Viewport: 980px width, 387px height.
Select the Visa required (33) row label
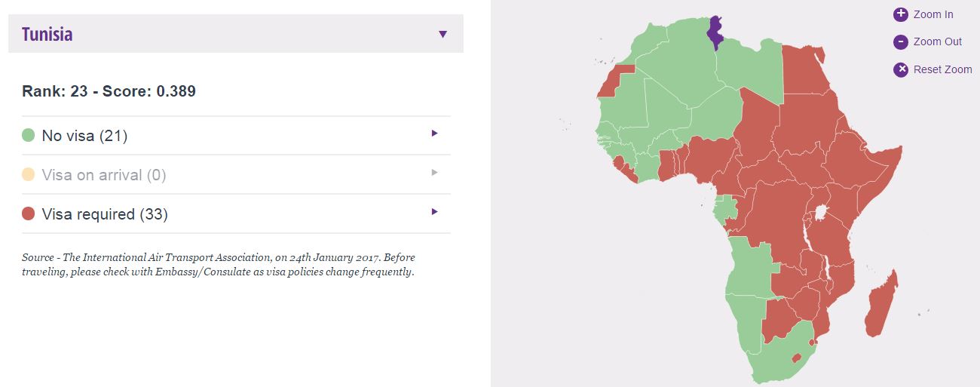coord(105,214)
